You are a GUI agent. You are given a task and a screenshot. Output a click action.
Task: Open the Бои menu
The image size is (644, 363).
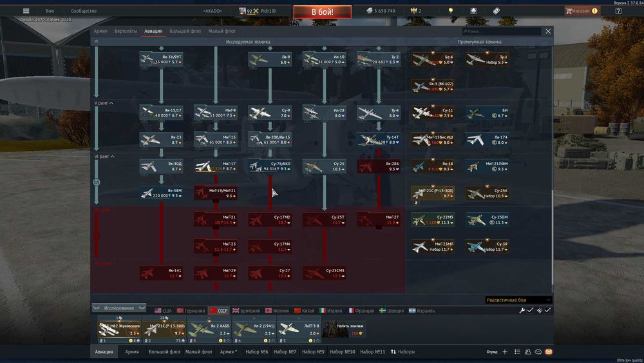click(50, 11)
